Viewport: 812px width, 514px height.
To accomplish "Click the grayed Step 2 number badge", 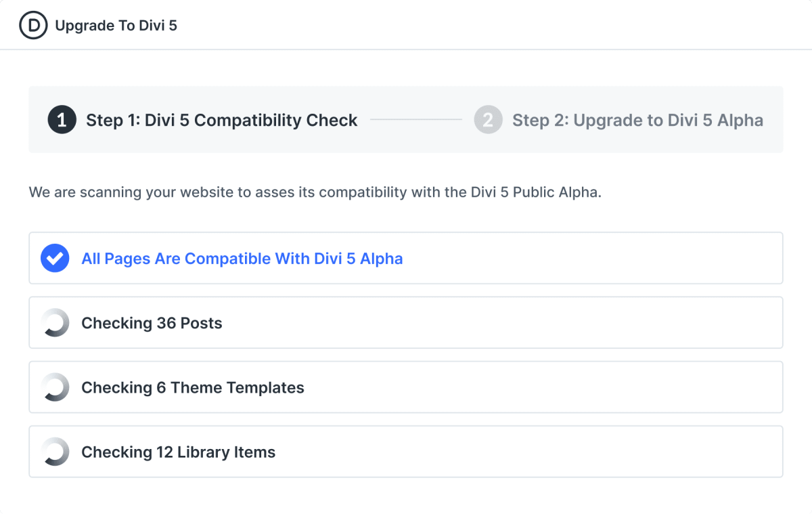I will tap(488, 120).
